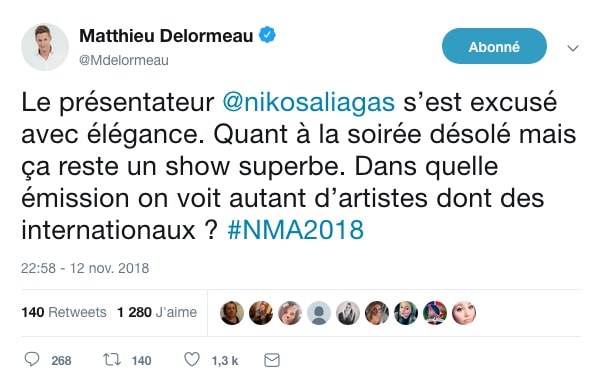Like the tweet with heart icon
Screen dimensions: 594x387
pos(192,359)
